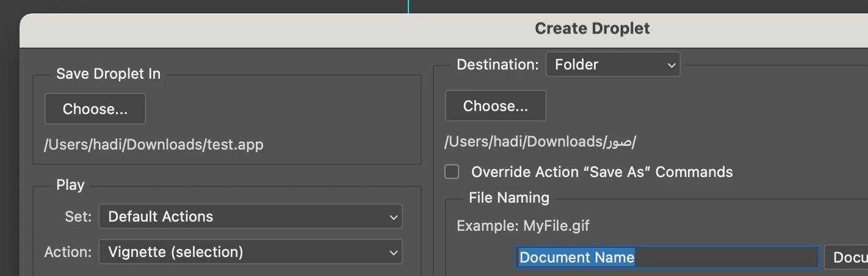868x276 pixels.
Task: Enable Override Action "Save As" Commands checkbox
Action: click(452, 172)
